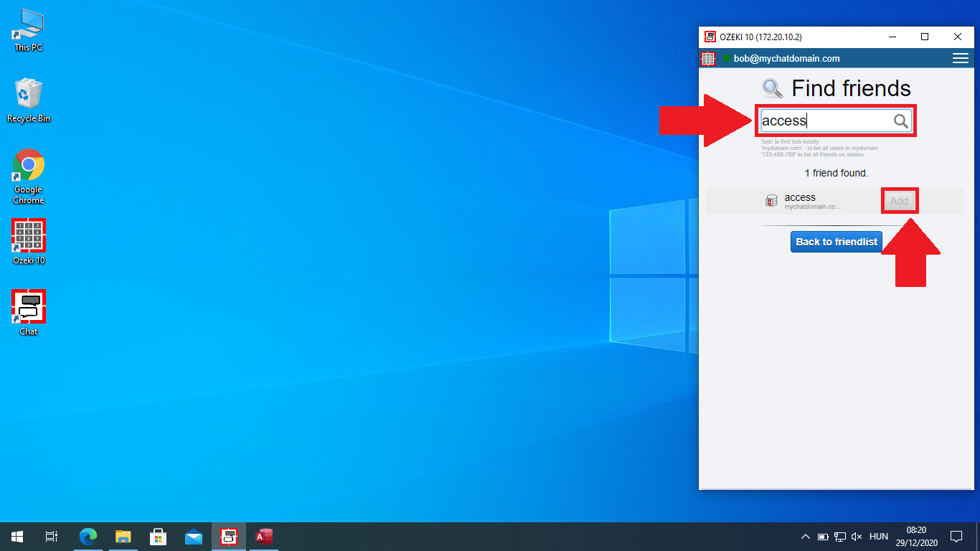980x551 pixels.
Task: Select the Ozeki 10 desktop shortcut
Action: pos(29,242)
